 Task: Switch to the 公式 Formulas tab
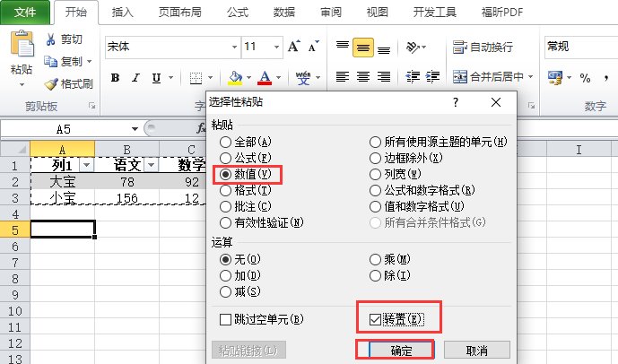coord(238,13)
